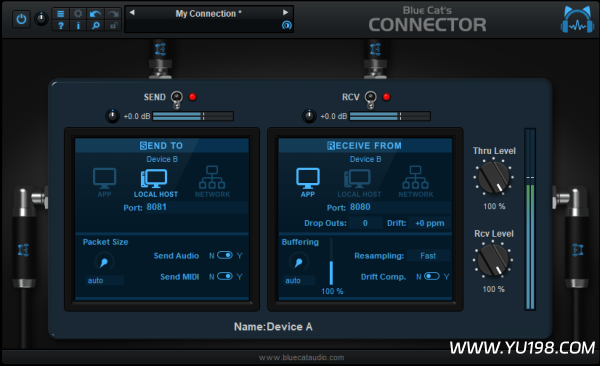Click Device B under Receive From
This screenshot has width=600, height=366.
tap(365, 159)
